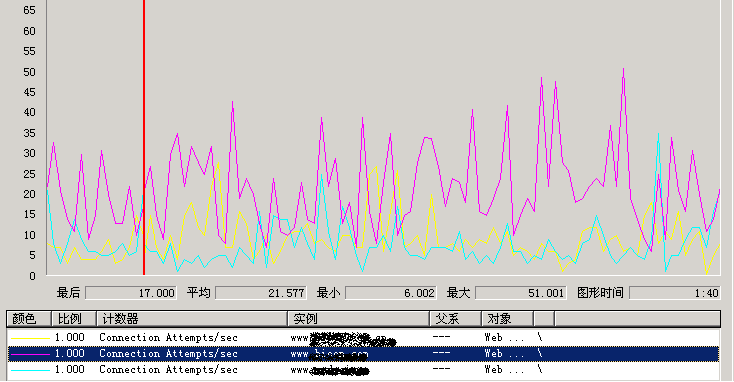Click the 父系 column header
This screenshot has width=734, height=382.
455,319
